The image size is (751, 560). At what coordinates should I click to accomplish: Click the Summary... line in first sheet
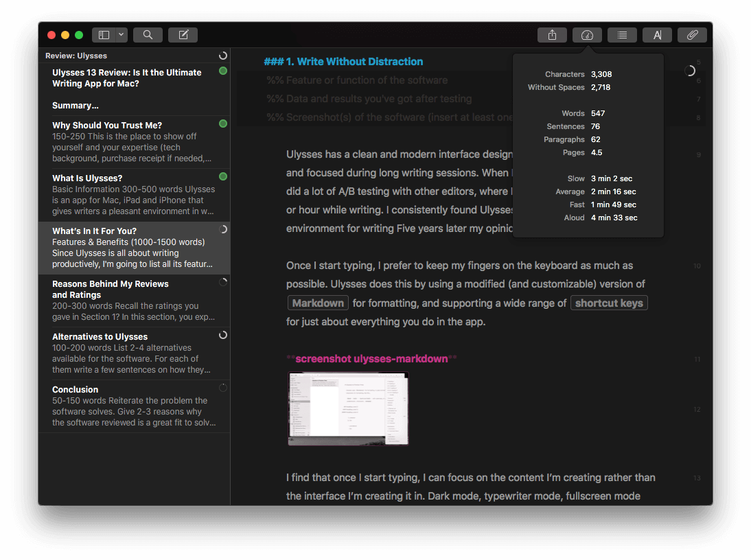[76, 105]
